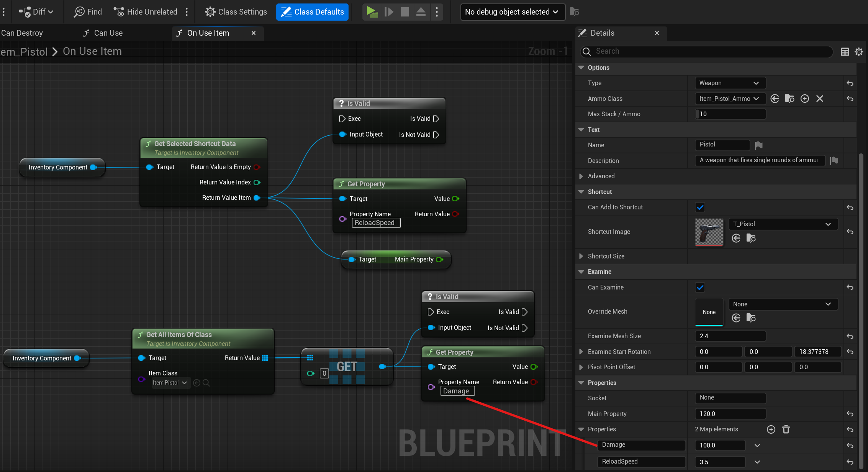Click the debug object locate icon
This screenshot has width=868, height=472.
pyautogui.click(x=574, y=12)
